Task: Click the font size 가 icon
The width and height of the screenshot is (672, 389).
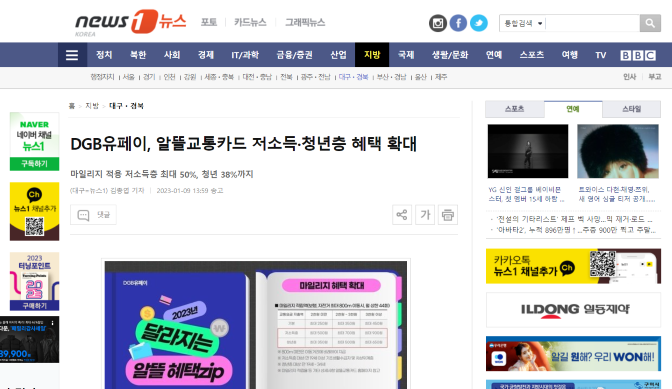Action: click(425, 215)
